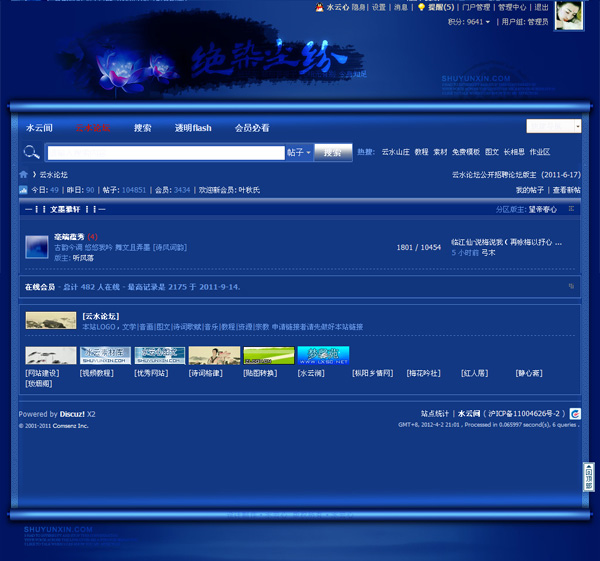
Task: Click the QQ penguin icon beside username
Action: [x=320, y=7]
